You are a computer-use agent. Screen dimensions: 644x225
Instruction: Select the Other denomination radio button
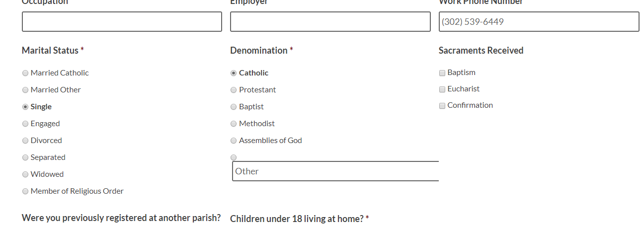tap(234, 157)
